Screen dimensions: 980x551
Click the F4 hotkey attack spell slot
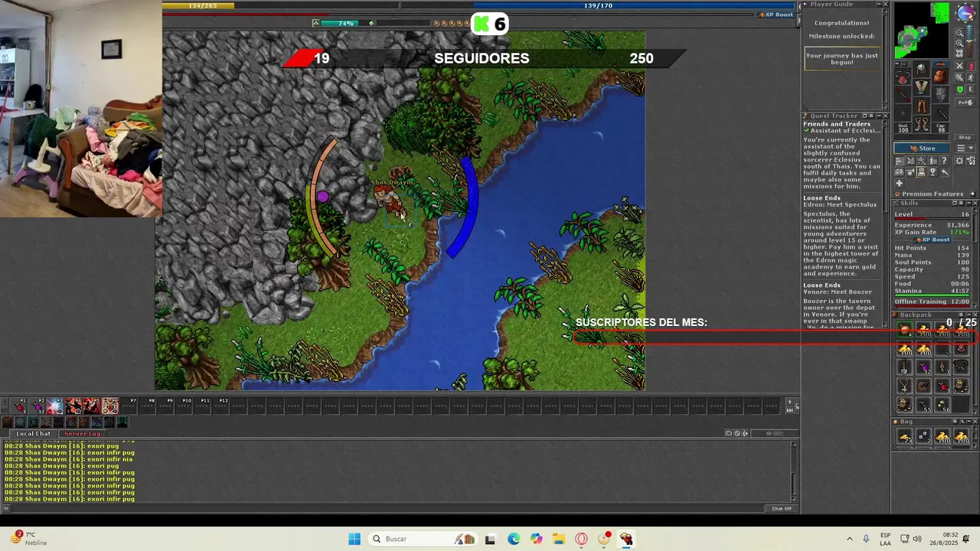point(73,406)
